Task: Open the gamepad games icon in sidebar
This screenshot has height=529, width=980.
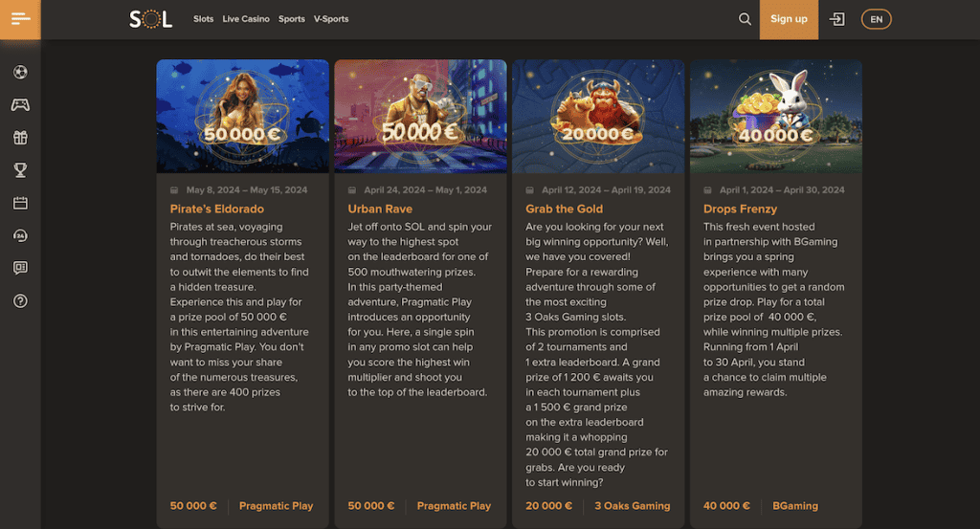Action: pyautogui.click(x=20, y=105)
